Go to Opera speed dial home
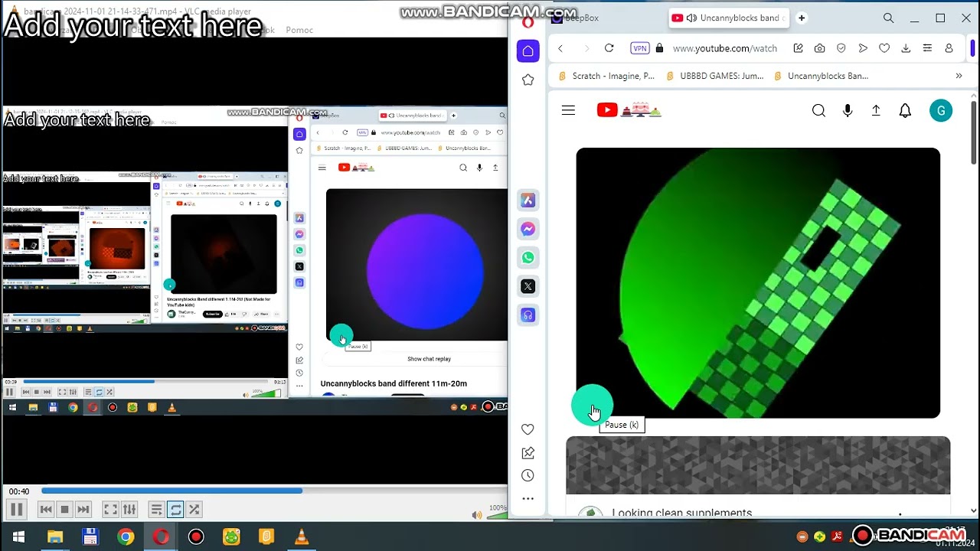 (x=528, y=51)
